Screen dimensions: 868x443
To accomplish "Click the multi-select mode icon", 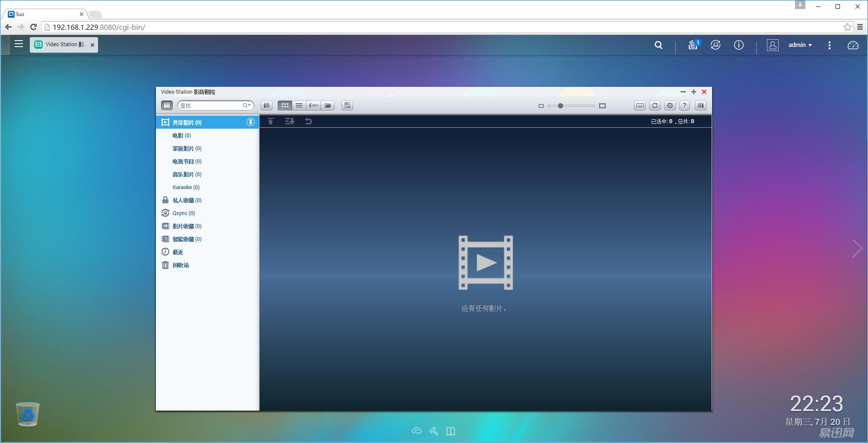I will click(347, 105).
